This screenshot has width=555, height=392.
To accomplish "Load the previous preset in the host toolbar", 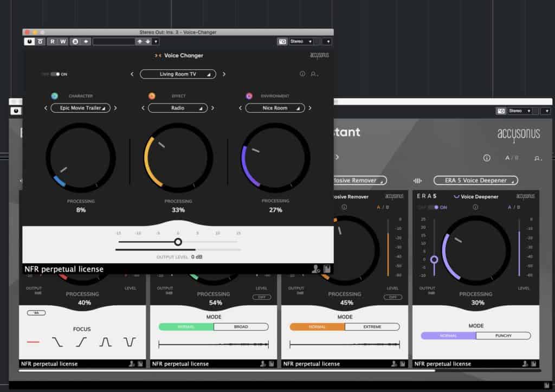I will tap(140, 41).
